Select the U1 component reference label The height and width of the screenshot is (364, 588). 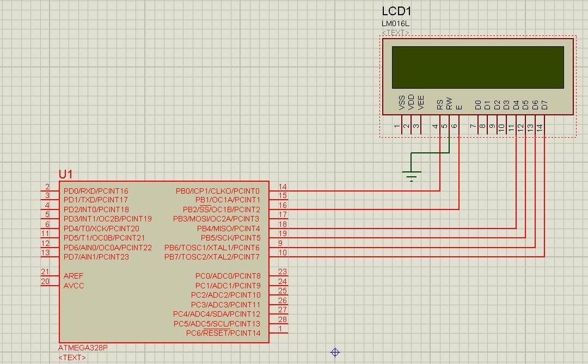66,174
